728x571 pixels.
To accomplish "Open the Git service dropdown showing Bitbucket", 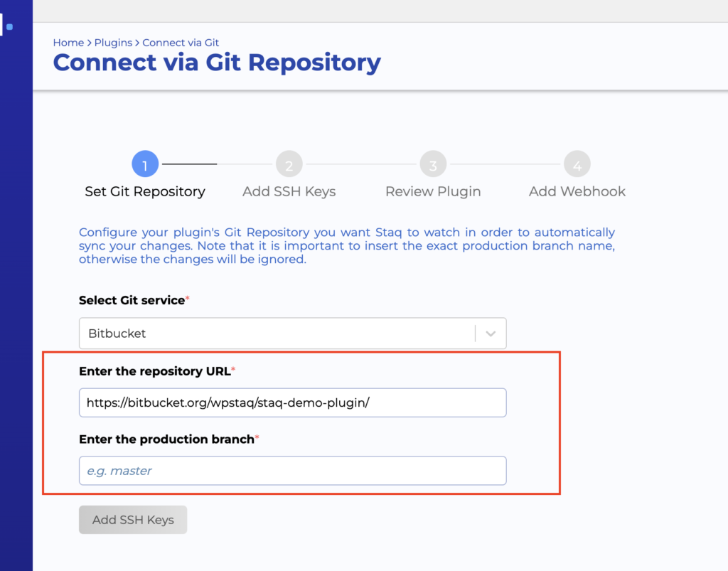I will [292, 333].
